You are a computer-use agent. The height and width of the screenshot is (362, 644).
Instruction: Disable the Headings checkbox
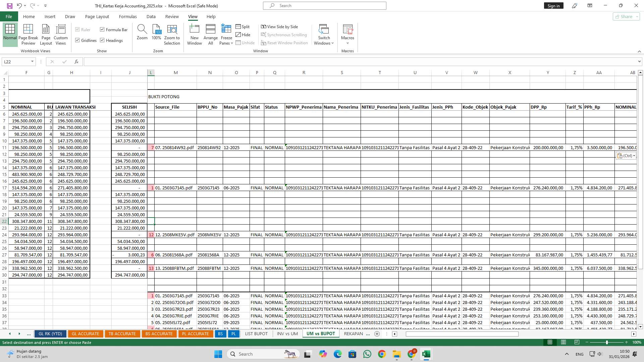click(x=102, y=40)
